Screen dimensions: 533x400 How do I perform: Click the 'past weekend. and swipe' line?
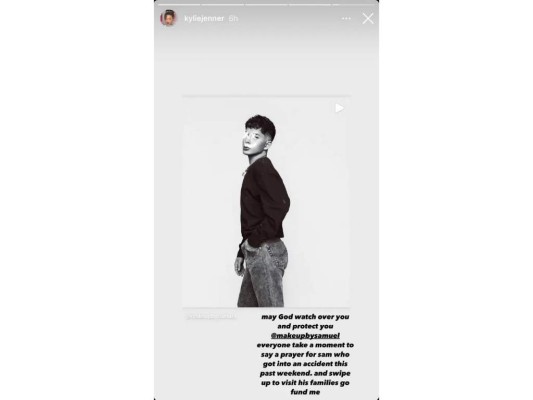pos(305,373)
